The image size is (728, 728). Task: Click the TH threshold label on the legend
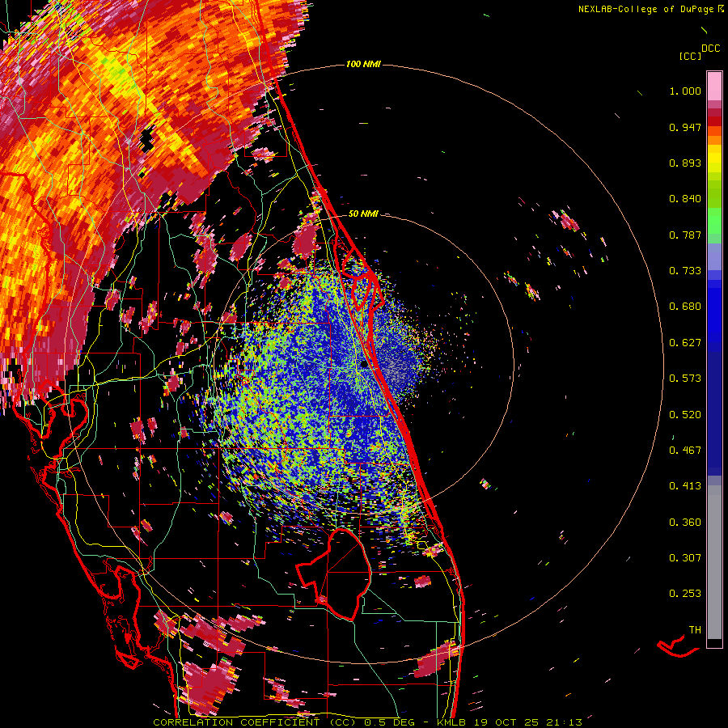695,630
